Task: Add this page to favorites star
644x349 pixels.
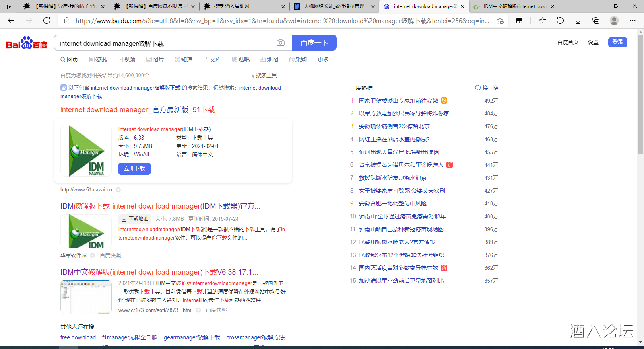Action: point(500,21)
